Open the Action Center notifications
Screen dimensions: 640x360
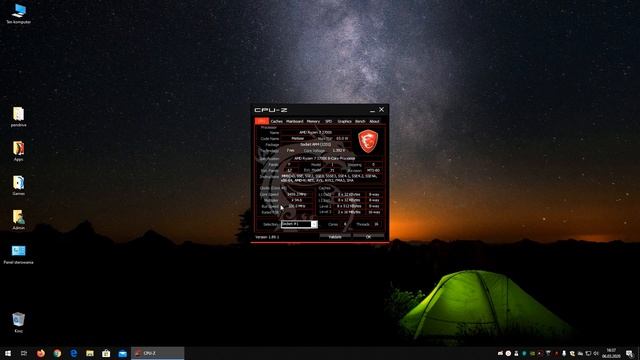click(629, 353)
